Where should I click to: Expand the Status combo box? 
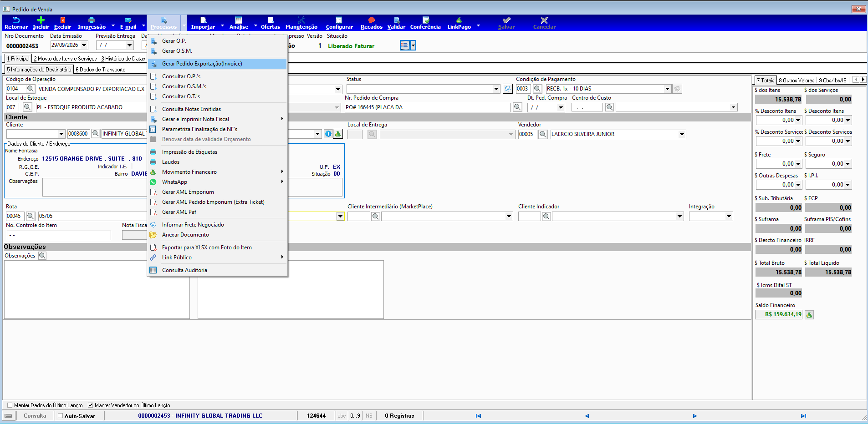(496, 89)
